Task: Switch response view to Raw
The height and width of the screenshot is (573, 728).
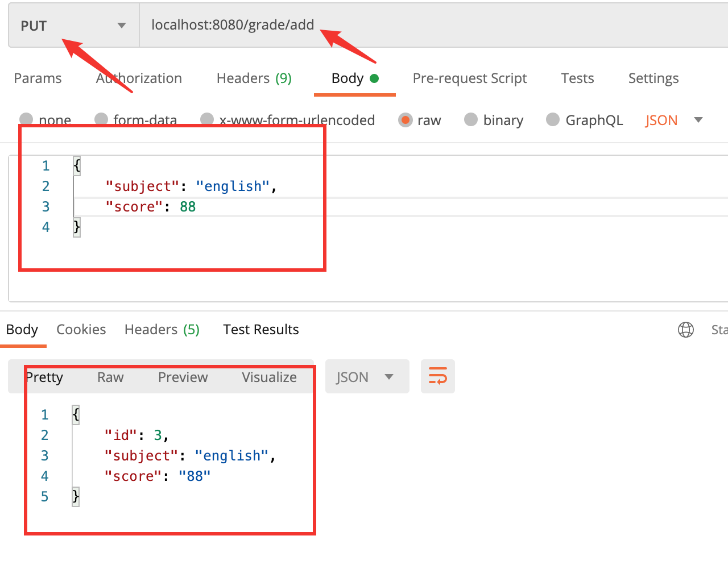Action: [110, 377]
